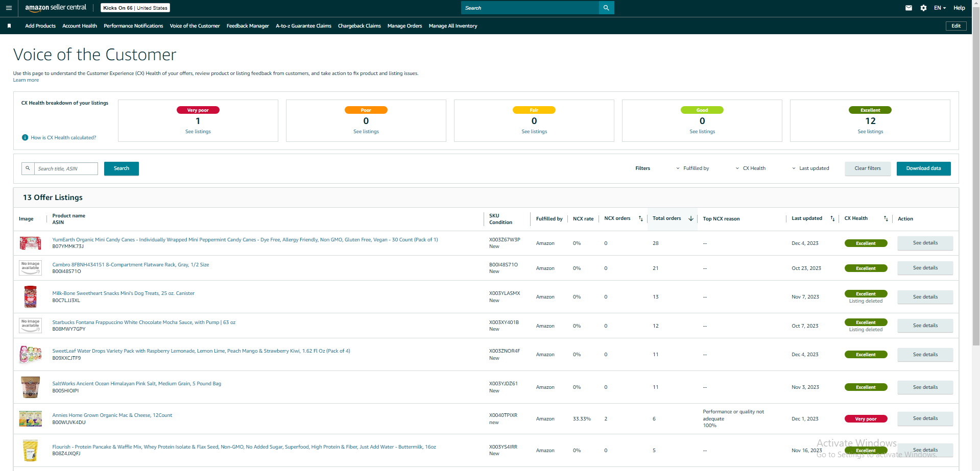Click the Very poor red summary badge
The image size is (980, 471).
(x=198, y=110)
